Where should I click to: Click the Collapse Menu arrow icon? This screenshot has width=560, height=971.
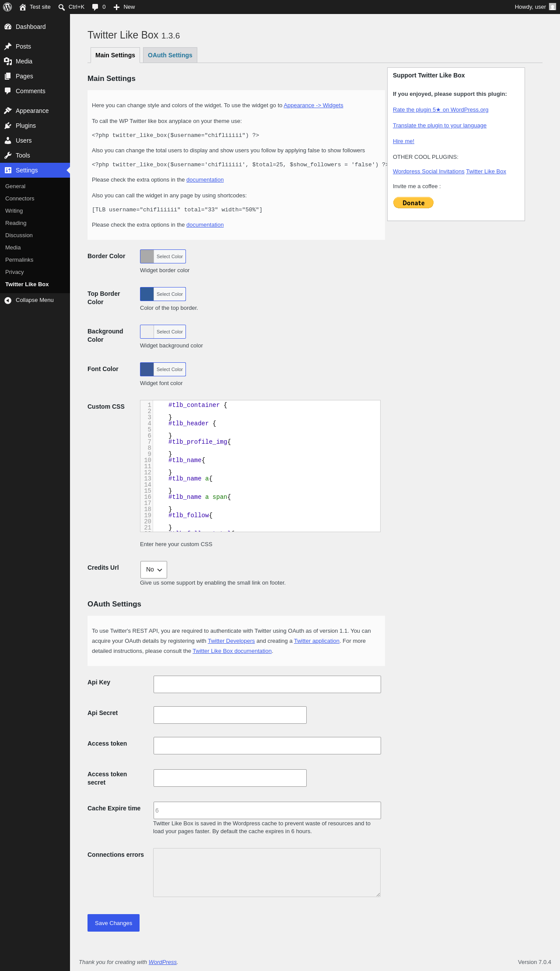[x=8, y=300]
